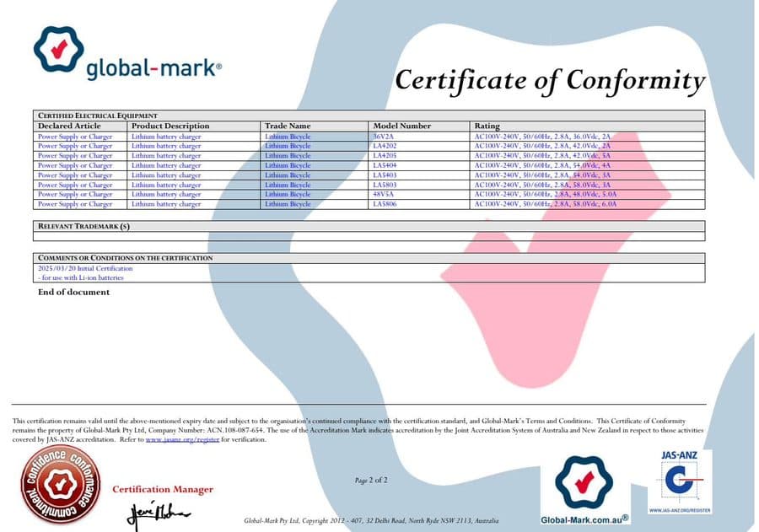Click the Page 2 of 2 indicator
759x532 pixels.
point(371,481)
